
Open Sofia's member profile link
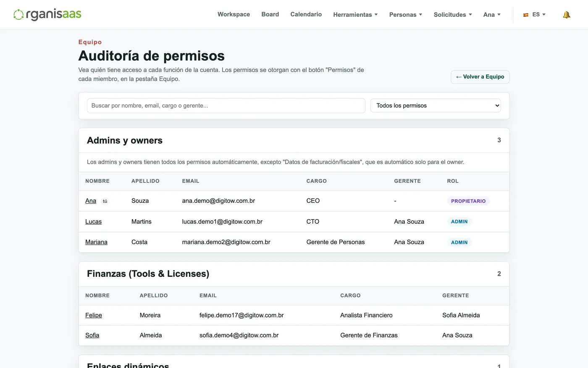(92, 336)
